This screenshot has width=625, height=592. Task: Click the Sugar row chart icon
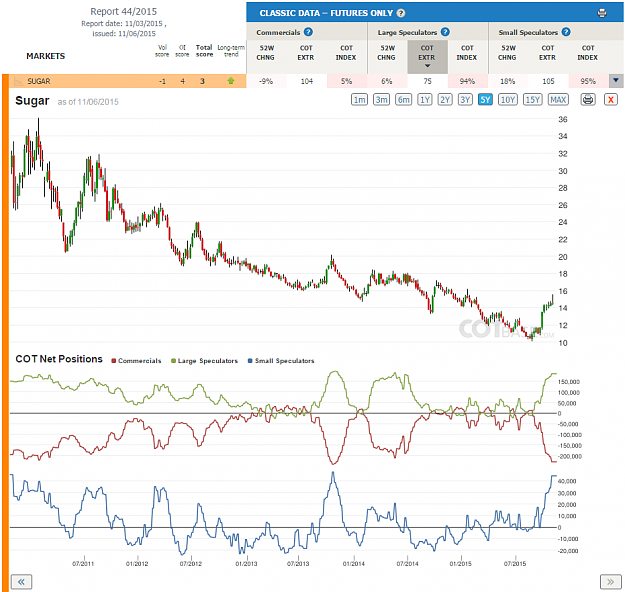pyautogui.click(x=18, y=81)
